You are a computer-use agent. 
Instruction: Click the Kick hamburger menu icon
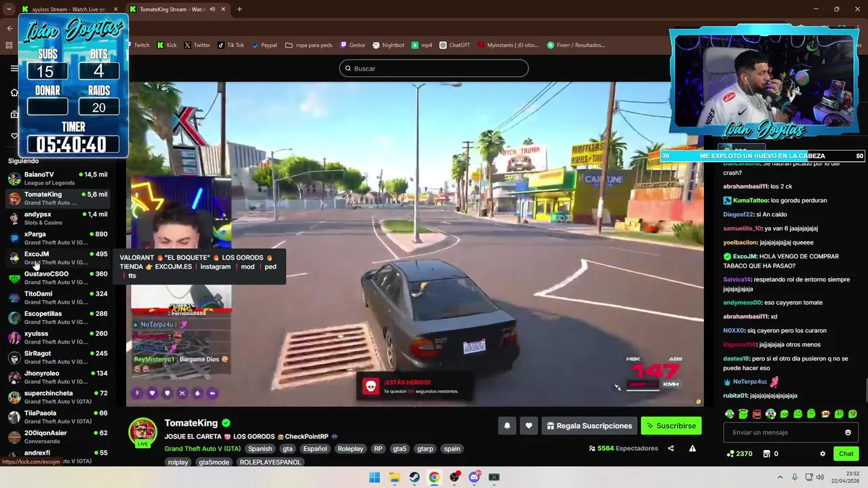[14, 68]
